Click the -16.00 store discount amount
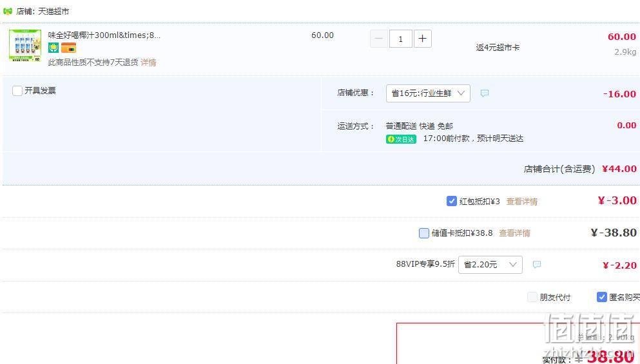The width and height of the screenshot is (640, 364). pyautogui.click(x=619, y=94)
